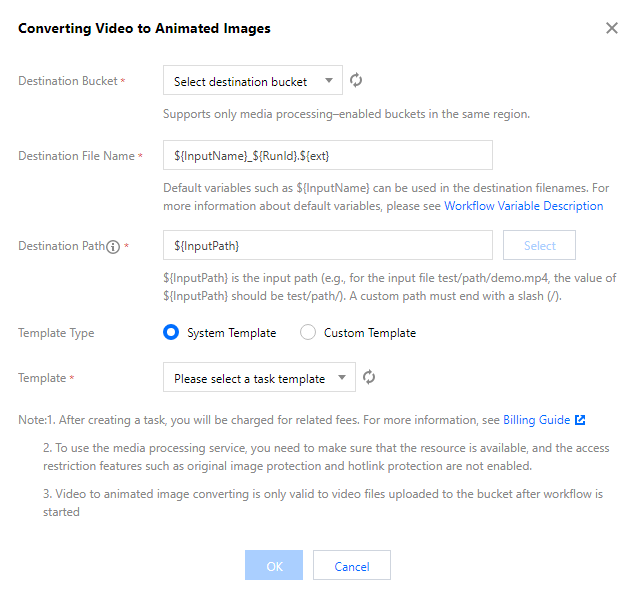Click the destination bucket dropdown arrow
622x599 pixels.
click(x=329, y=81)
